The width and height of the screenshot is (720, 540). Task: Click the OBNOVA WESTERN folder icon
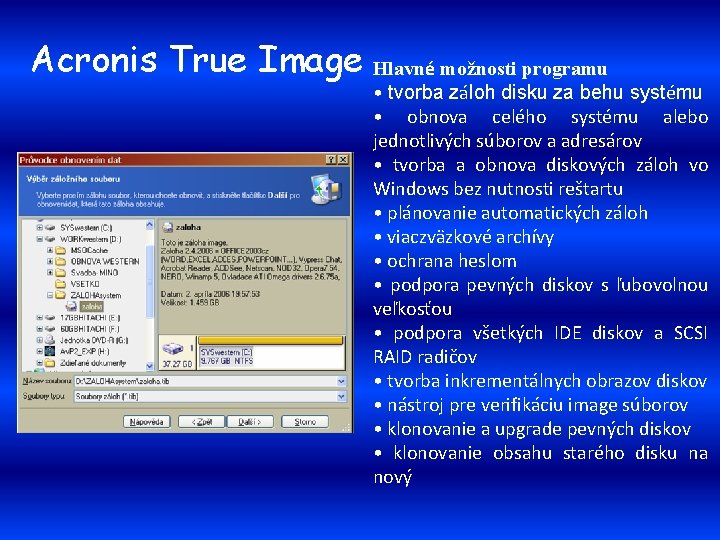61,261
